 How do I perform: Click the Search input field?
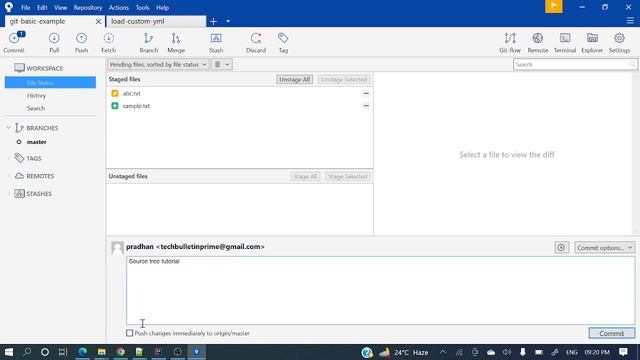click(575, 64)
